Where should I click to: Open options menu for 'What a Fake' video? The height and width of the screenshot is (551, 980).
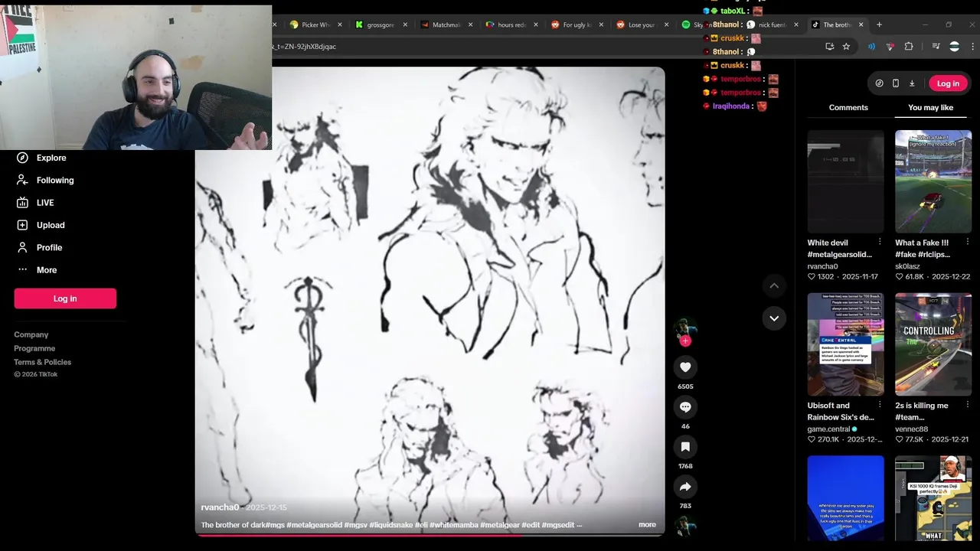click(x=967, y=242)
